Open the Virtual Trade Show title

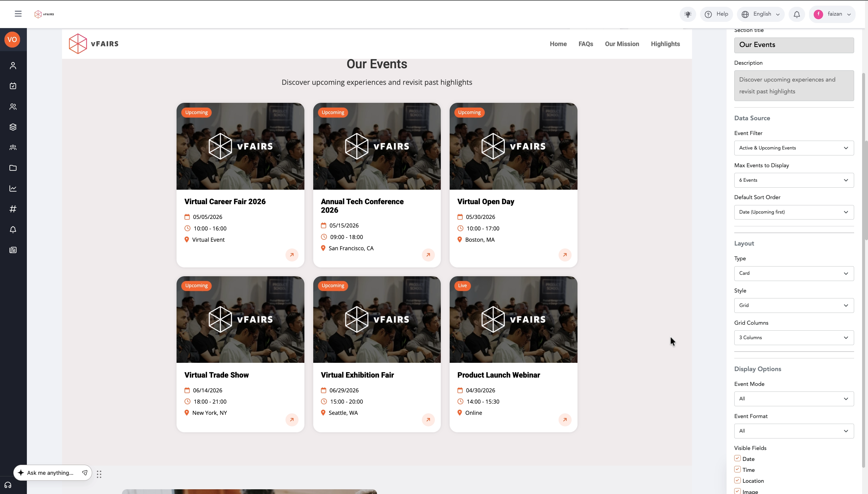point(217,375)
